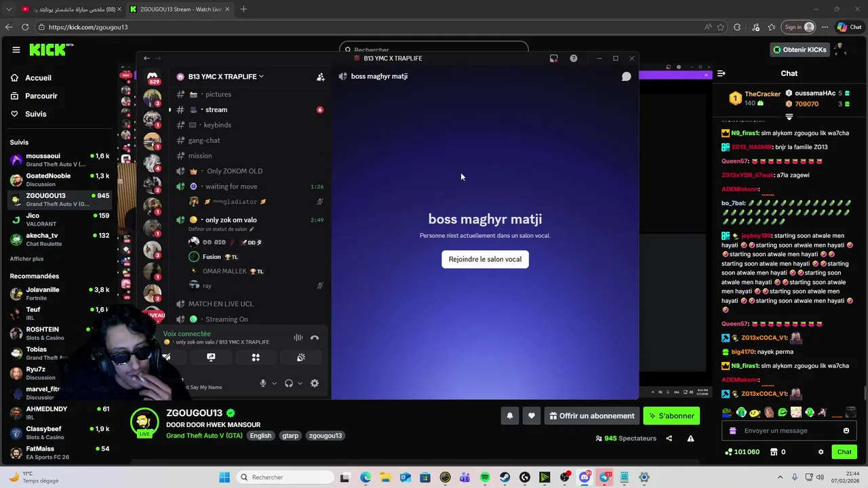Open the Discord inbox icon in the title bar
This screenshot has width=868, height=488.
pos(554,58)
